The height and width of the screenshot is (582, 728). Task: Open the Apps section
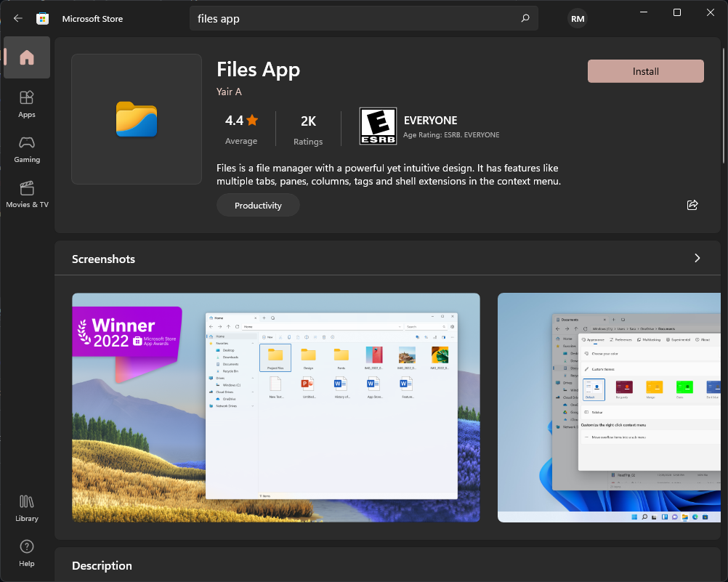click(x=27, y=104)
